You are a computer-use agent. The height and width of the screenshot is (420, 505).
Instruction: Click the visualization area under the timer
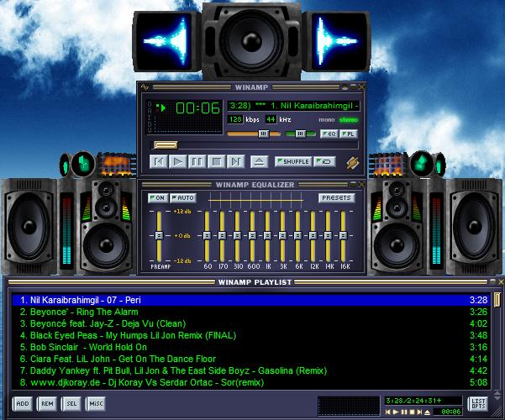click(x=188, y=124)
